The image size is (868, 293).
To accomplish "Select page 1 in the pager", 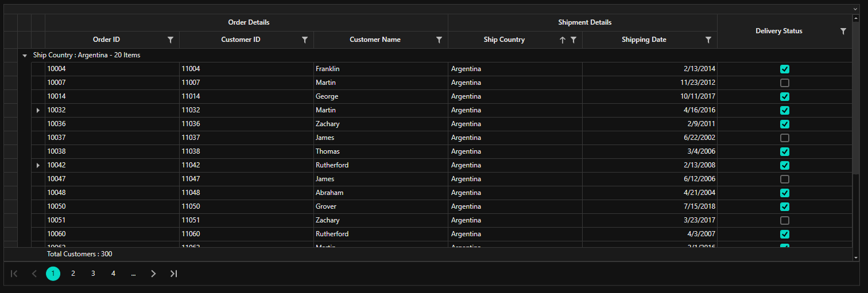I will 53,274.
